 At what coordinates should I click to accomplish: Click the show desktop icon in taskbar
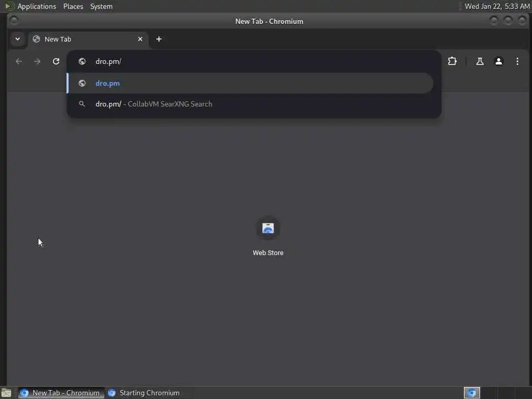[6, 393]
